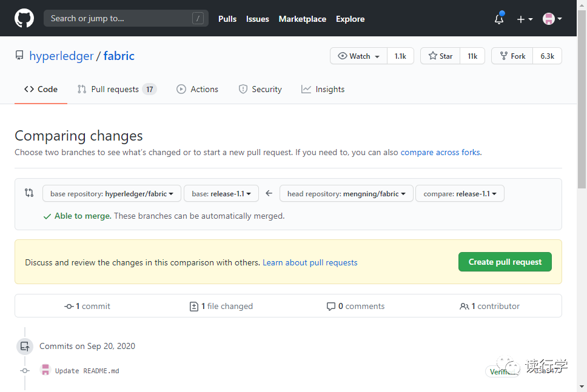Click the green Able to merge checkmark
This screenshot has width=587, height=392.
(47, 216)
